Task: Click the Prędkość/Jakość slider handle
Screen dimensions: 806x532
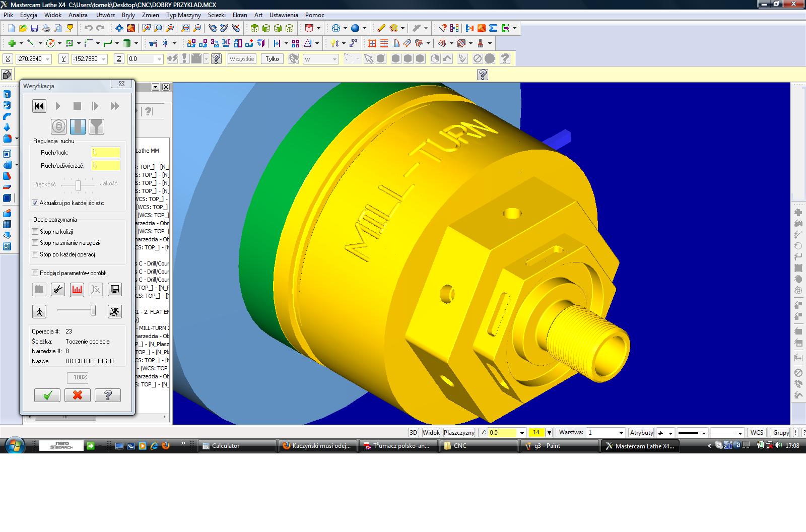Action: point(78,186)
